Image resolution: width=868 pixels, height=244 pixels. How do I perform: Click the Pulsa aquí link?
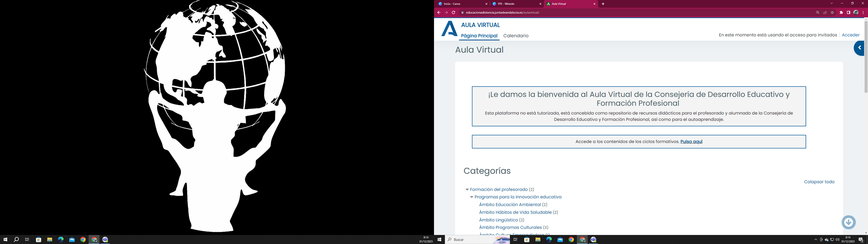tap(691, 142)
